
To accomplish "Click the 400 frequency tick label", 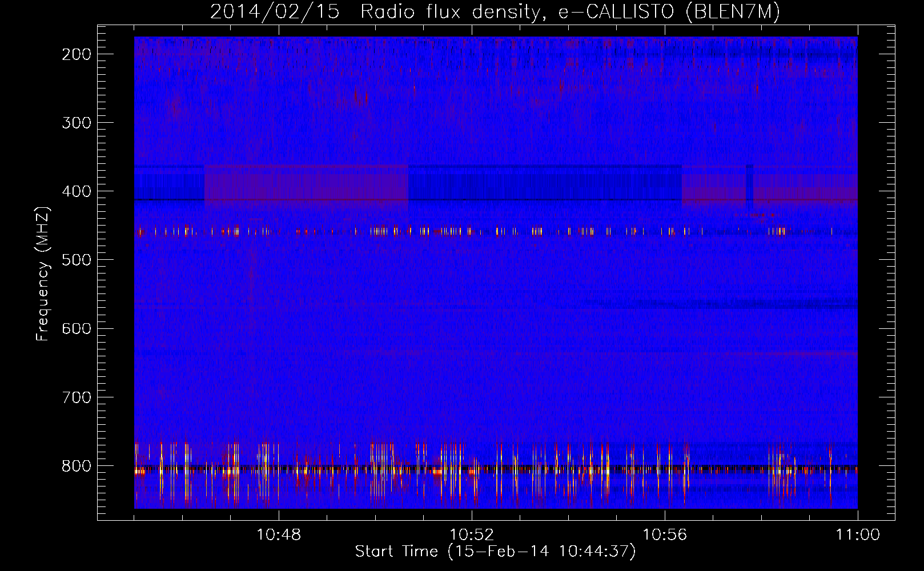I will 77,191.
